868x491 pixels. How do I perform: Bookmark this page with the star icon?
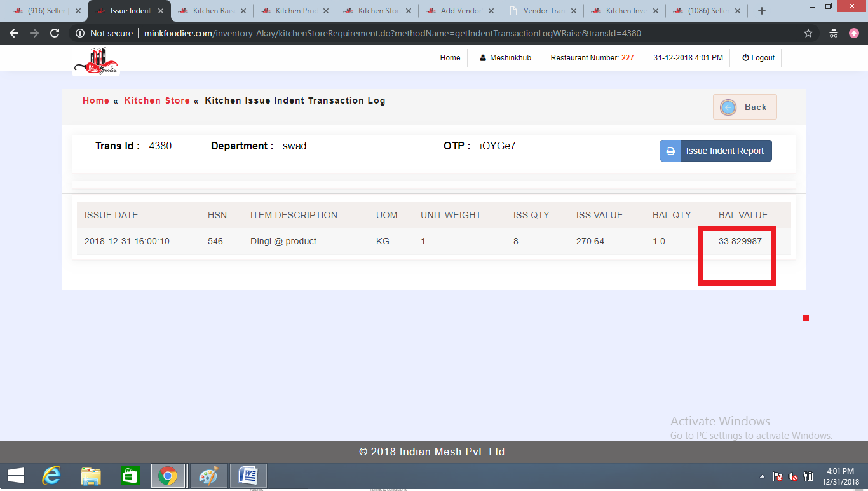[808, 33]
